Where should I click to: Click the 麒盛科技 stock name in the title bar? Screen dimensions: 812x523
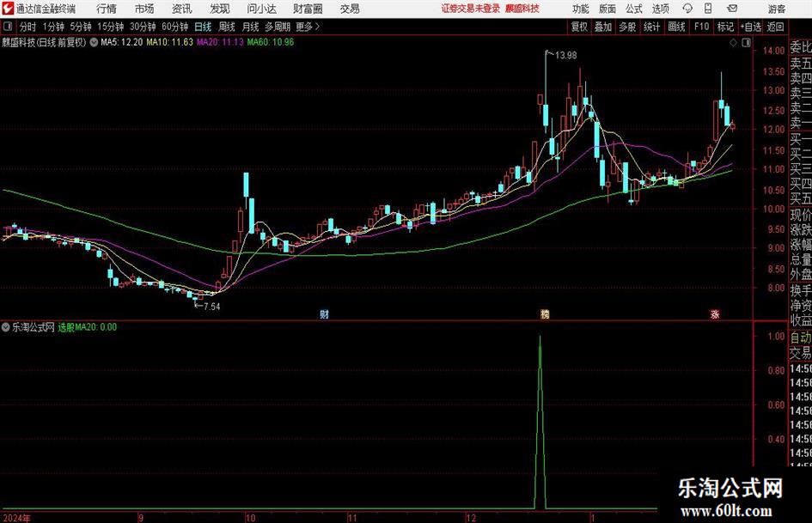(x=522, y=9)
